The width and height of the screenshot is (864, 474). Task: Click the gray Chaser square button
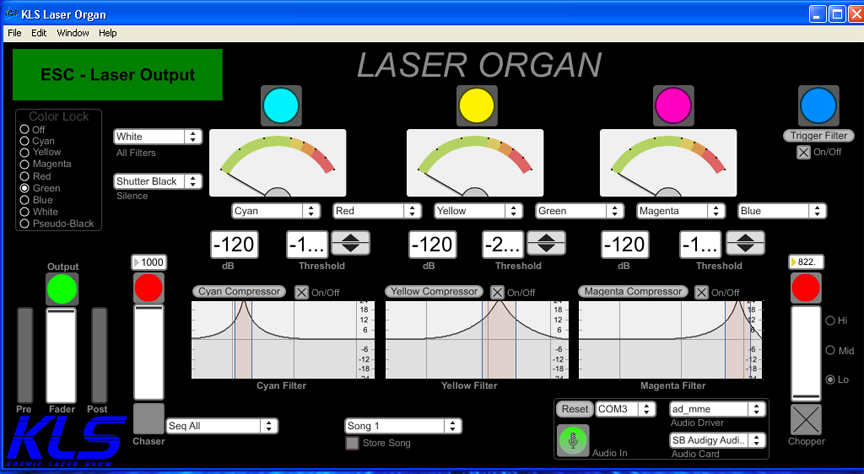[x=148, y=418]
